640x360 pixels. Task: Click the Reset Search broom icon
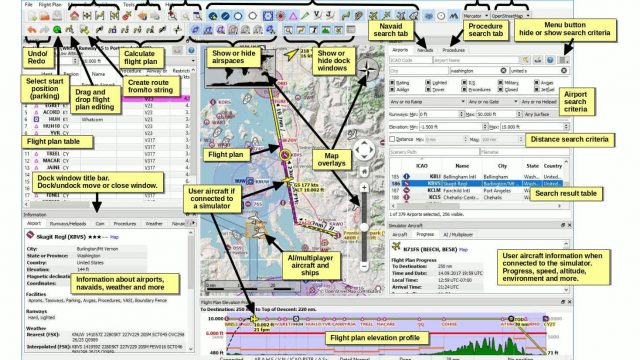[x=525, y=60]
